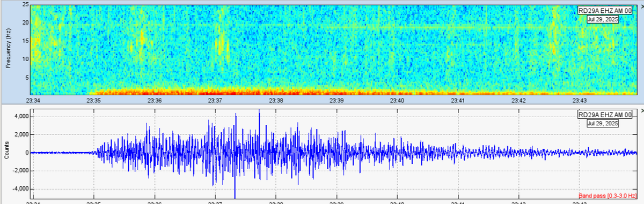The width and height of the screenshot is (644, 204).
Task: Click the RD29A EHZ AM 00 label in waveform panel
Action: point(605,115)
